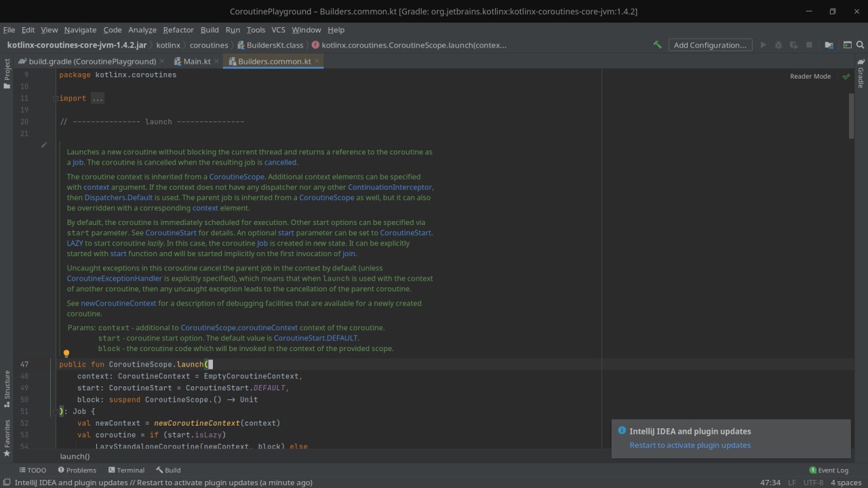
Task: Click the Run with Coverage icon
Action: tap(793, 45)
